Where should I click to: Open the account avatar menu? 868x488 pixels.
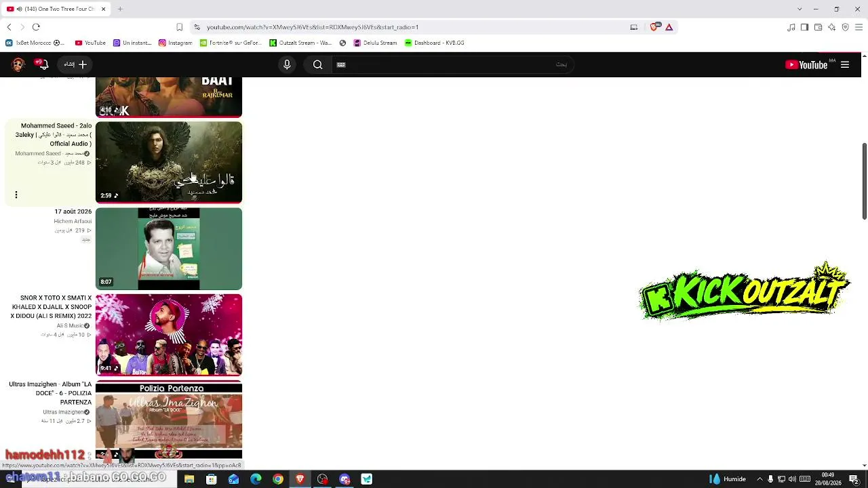pyautogui.click(x=18, y=64)
